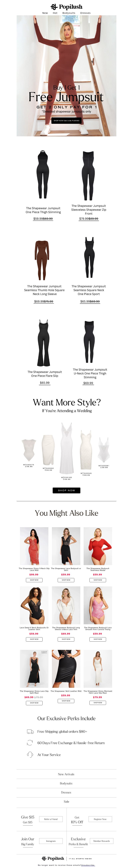Open the Bodysuits navigation item
Viewport: 133px width, 868px height.
(69, 13)
